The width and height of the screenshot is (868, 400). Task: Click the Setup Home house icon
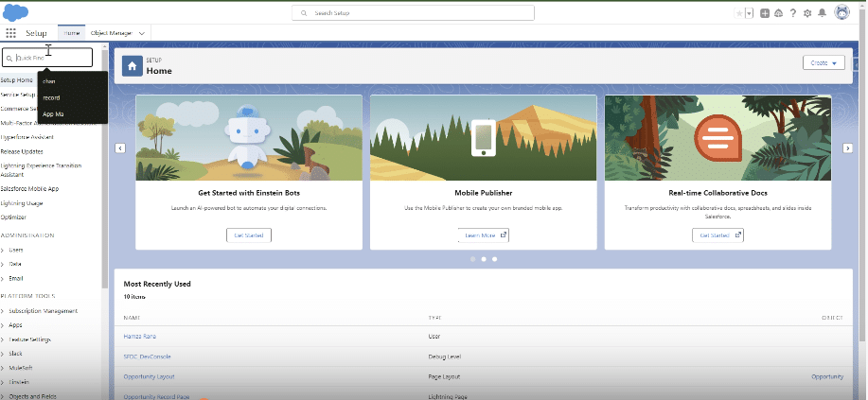pos(132,66)
